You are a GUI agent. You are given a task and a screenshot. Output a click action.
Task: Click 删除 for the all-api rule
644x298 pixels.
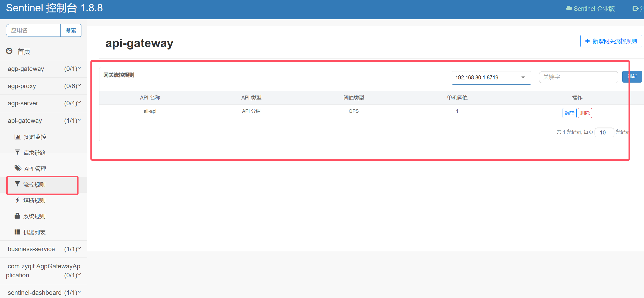585,113
